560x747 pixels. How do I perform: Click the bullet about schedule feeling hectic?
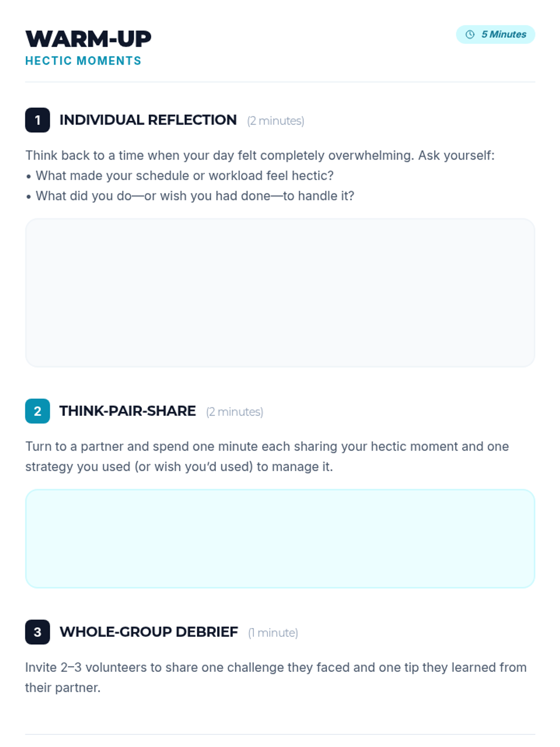tap(180, 176)
